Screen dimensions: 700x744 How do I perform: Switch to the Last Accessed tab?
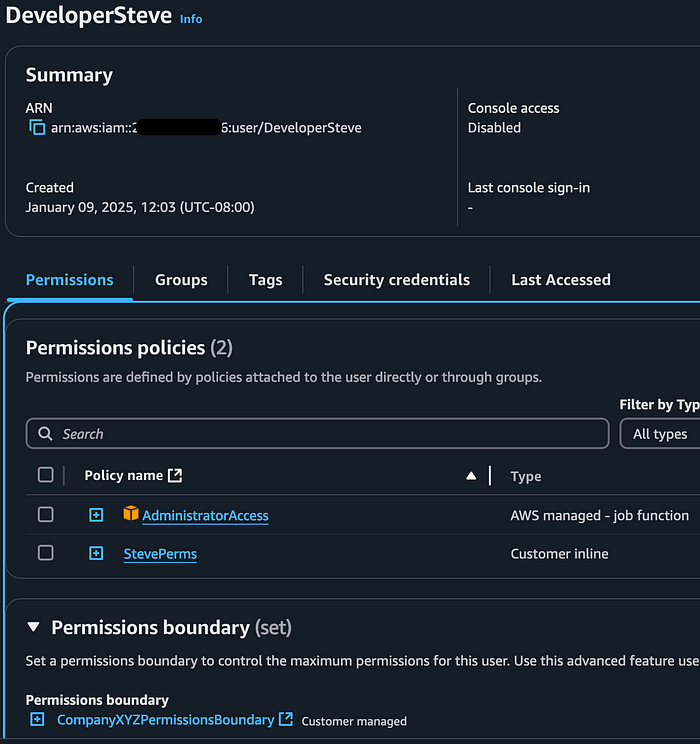tap(560, 280)
